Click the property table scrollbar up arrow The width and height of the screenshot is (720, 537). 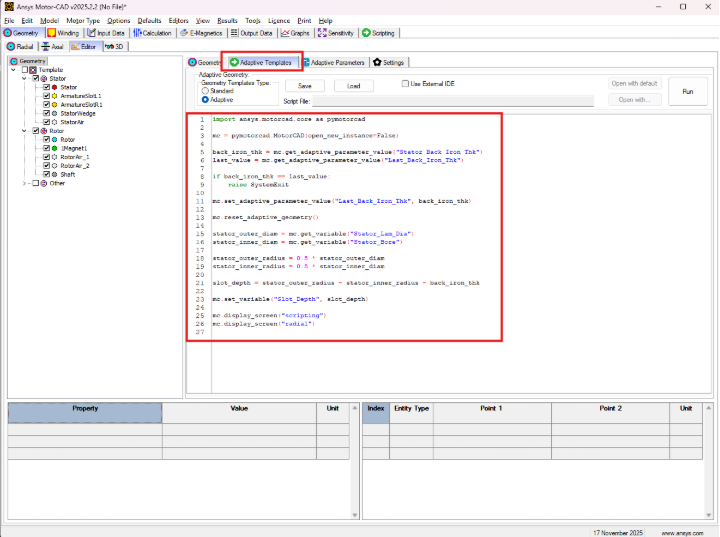click(x=354, y=408)
